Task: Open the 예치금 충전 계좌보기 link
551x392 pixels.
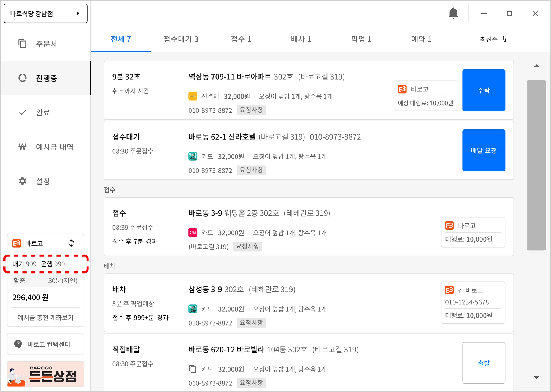Action: tap(45, 318)
